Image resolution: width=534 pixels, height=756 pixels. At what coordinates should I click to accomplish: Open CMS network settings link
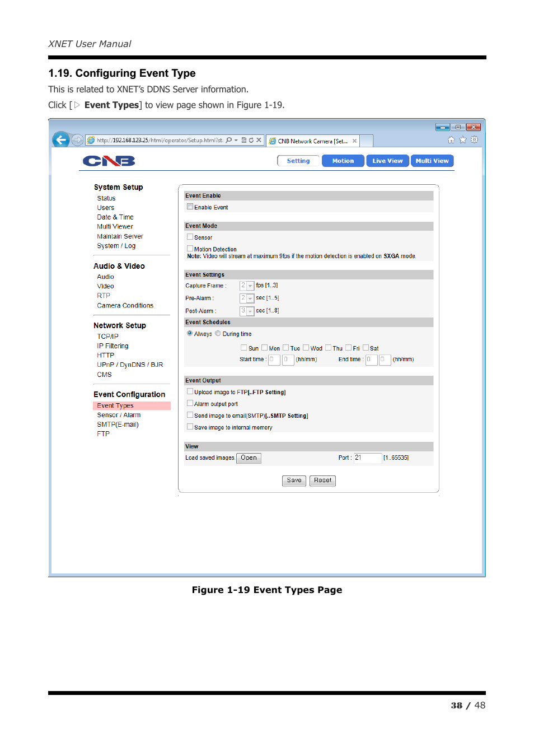click(x=104, y=375)
